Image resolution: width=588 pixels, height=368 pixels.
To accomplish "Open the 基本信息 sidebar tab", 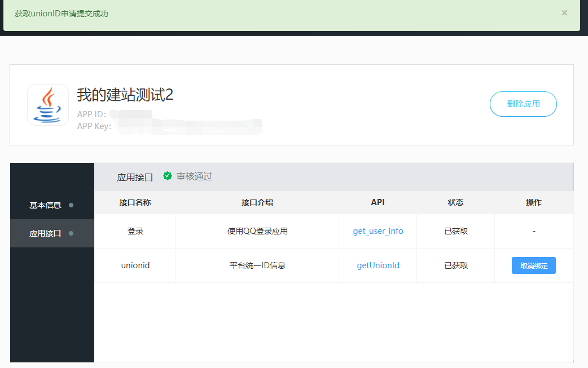I will (x=46, y=205).
